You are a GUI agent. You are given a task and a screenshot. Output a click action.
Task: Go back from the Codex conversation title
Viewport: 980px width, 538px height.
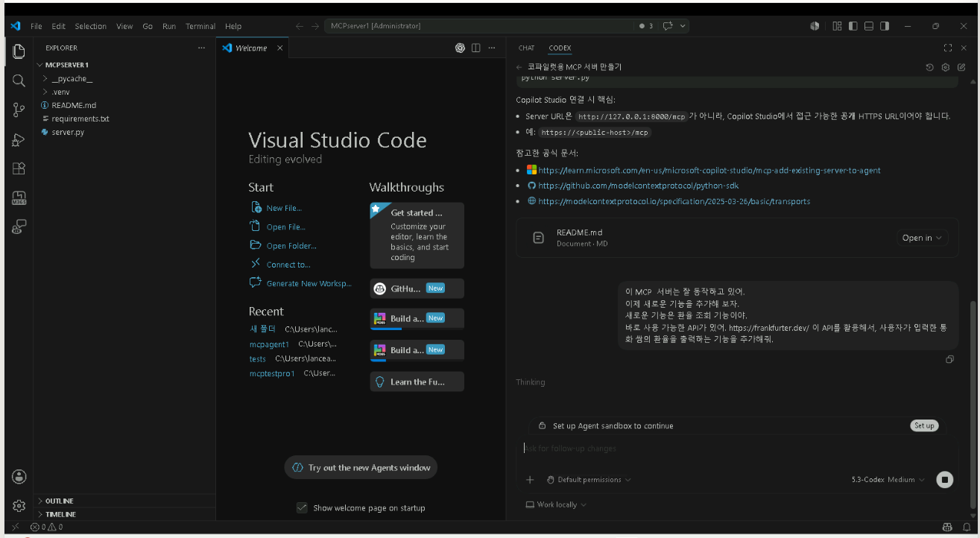[x=519, y=67]
